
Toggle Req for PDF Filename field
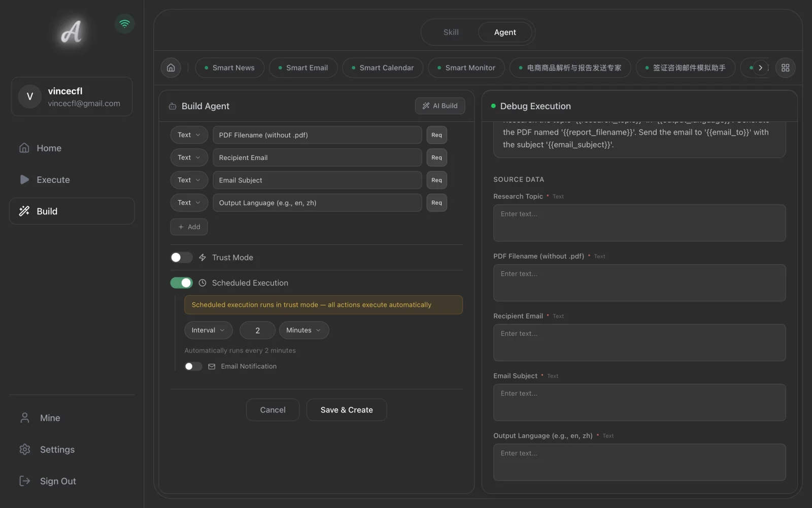pyautogui.click(x=436, y=135)
